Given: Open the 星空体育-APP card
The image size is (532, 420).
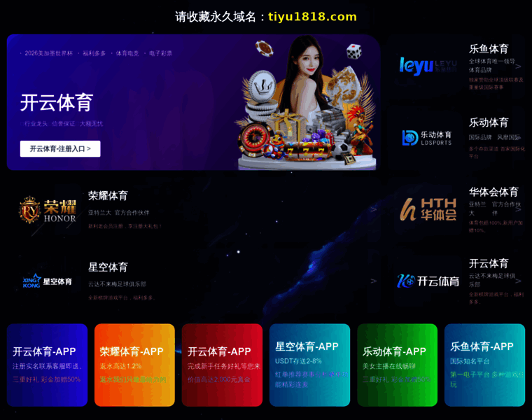Looking at the screenshot, I should click(310, 365).
